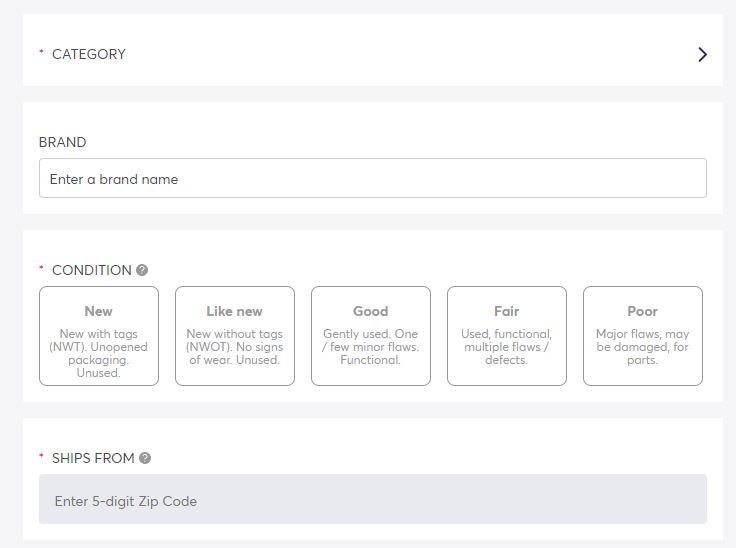Screen dimensions: 736x548
Task: Choose 'Used, functional, multiple flaws' description
Action: pyautogui.click(x=506, y=347)
